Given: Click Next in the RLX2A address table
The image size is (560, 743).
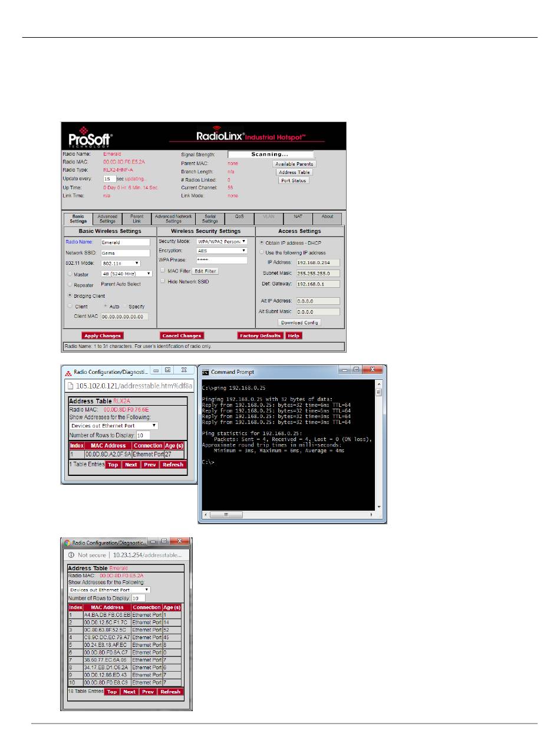Looking at the screenshot, I should [x=131, y=465].
